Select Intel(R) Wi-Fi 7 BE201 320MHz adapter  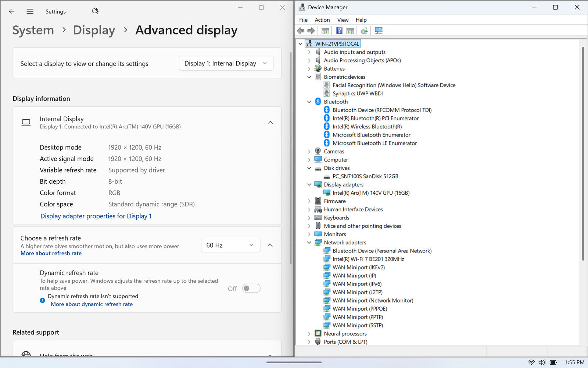pyautogui.click(x=368, y=259)
